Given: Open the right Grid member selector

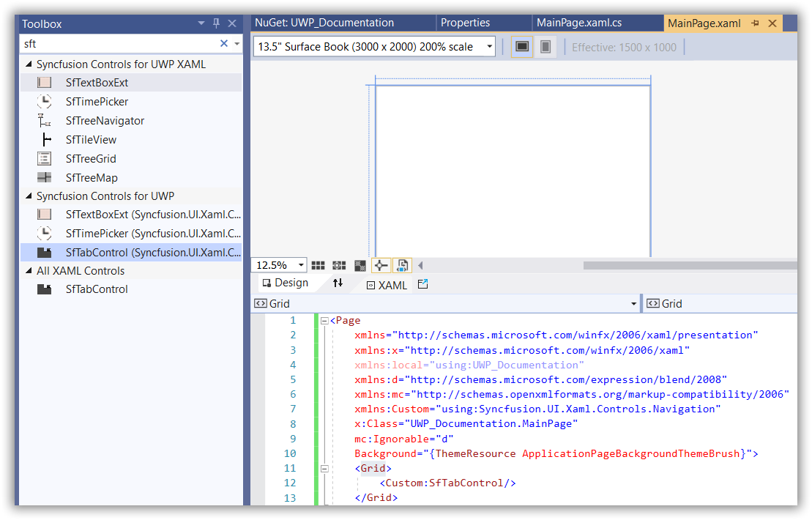Looking at the screenshot, I should pyautogui.click(x=720, y=304).
